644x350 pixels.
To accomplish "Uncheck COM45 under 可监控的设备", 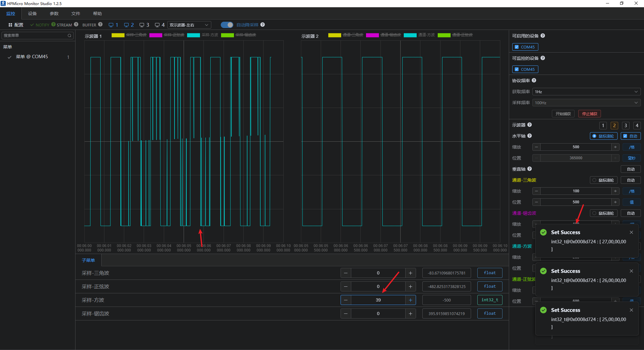I will [525, 69].
